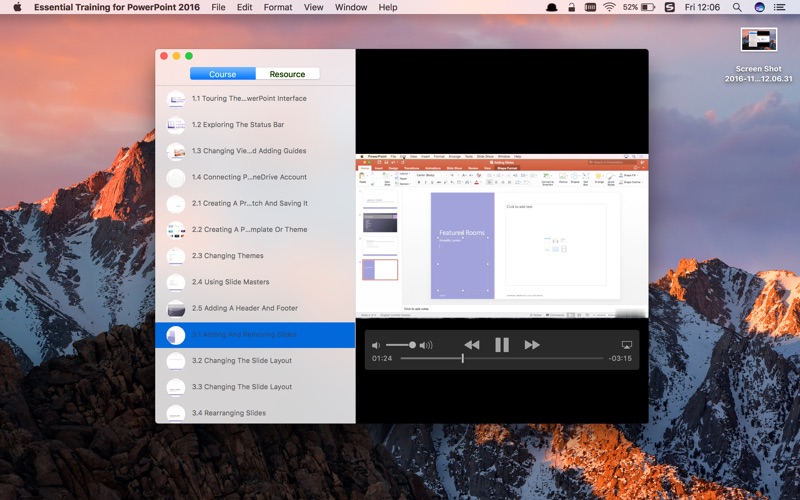Open lesson 3.2 Changing The Slide Layout

coord(255,361)
